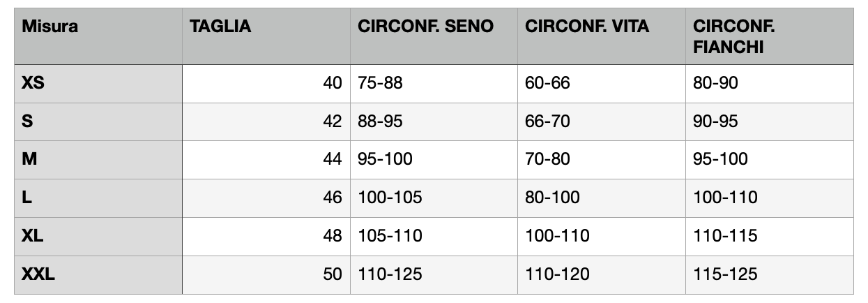868x303 pixels.
Task: Select the CIRCONF. FIANCHI header cell
Action: pyautogui.click(x=770, y=36)
